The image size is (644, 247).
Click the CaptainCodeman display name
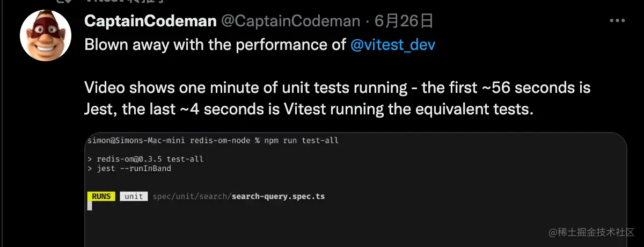pos(150,21)
